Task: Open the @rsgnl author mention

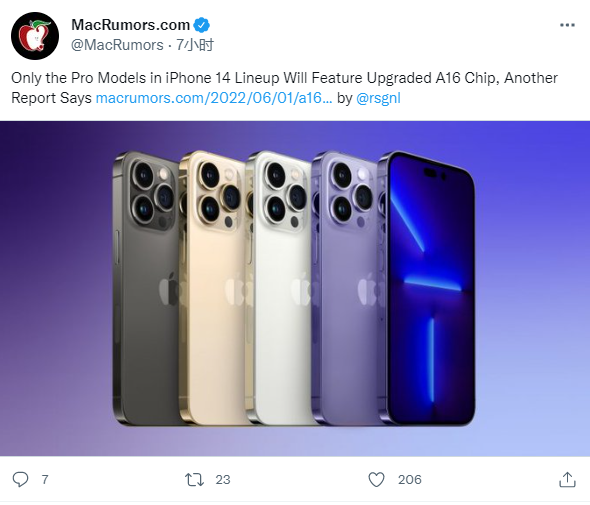Action: point(378,98)
